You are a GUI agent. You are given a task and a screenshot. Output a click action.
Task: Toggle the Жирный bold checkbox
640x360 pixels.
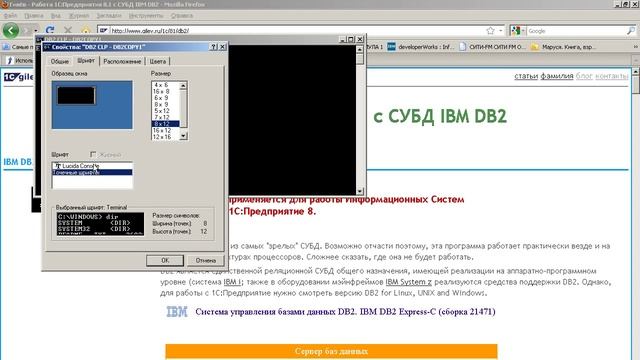(93, 155)
